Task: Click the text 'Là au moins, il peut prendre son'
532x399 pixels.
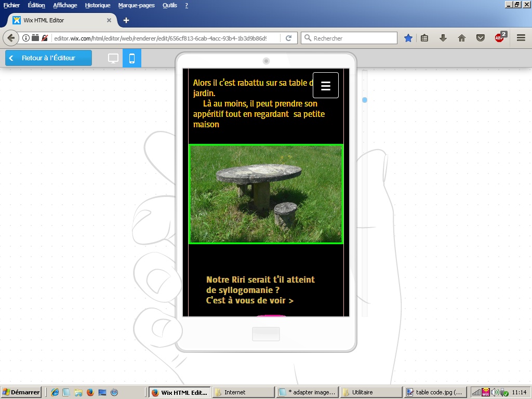Action: [260, 103]
